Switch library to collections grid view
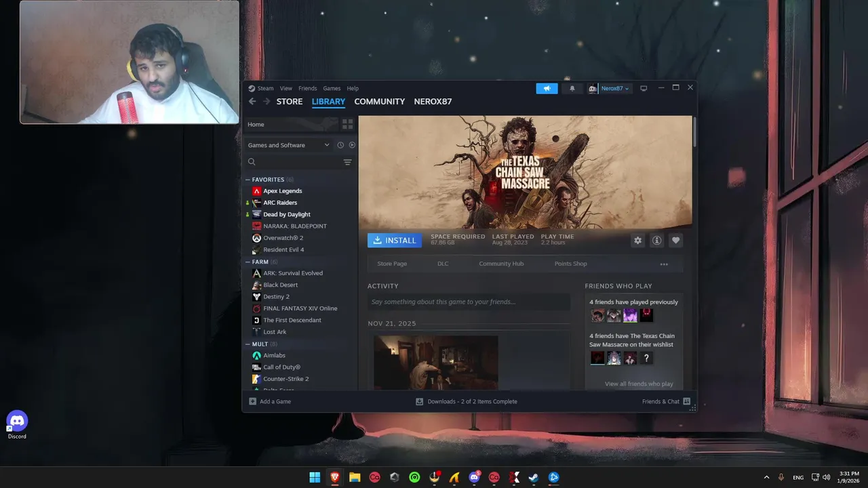Image resolution: width=868 pixels, height=488 pixels. [x=347, y=125]
